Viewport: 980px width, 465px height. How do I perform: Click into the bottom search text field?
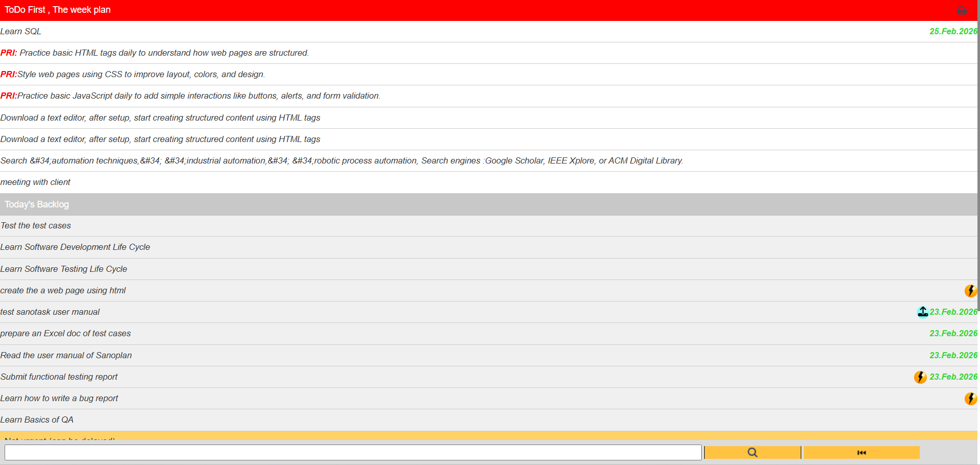point(352,452)
